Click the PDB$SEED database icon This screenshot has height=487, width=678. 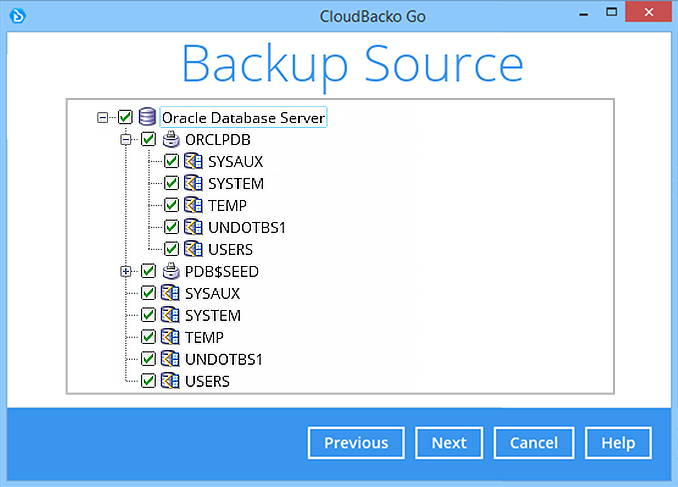point(171,271)
